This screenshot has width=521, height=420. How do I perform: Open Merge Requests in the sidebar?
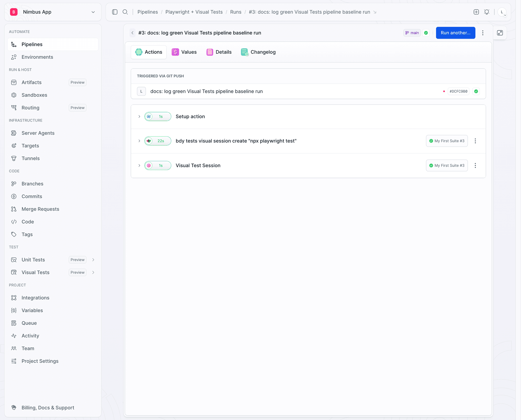pyautogui.click(x=53, y=209)
